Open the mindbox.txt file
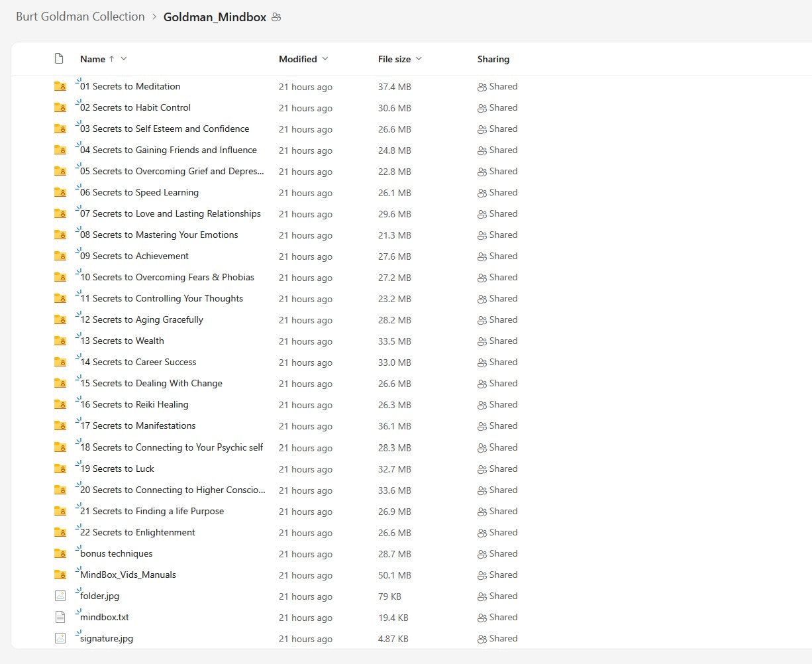Image resolution: width=812 pixels, height=664 pixels. click(x=105, y=617)
